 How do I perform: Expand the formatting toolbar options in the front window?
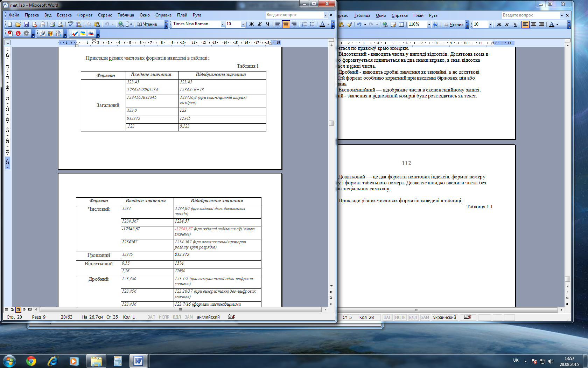click(x=333, y=24)
